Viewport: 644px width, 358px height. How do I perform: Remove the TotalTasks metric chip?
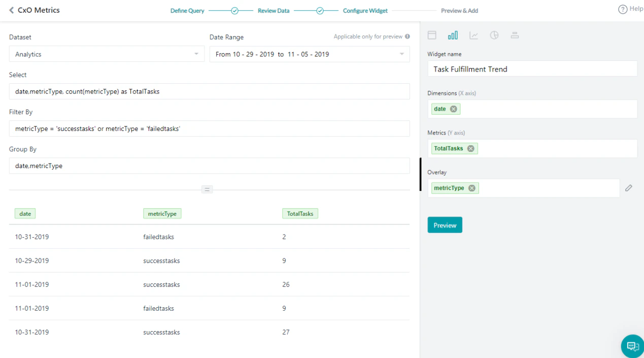click(470, 148)
